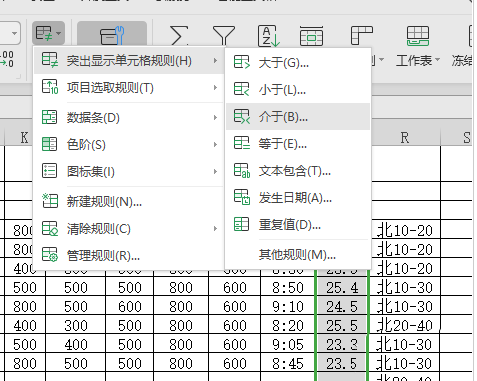
Task: Click the Sort A-Z icon
Action: 268,35
